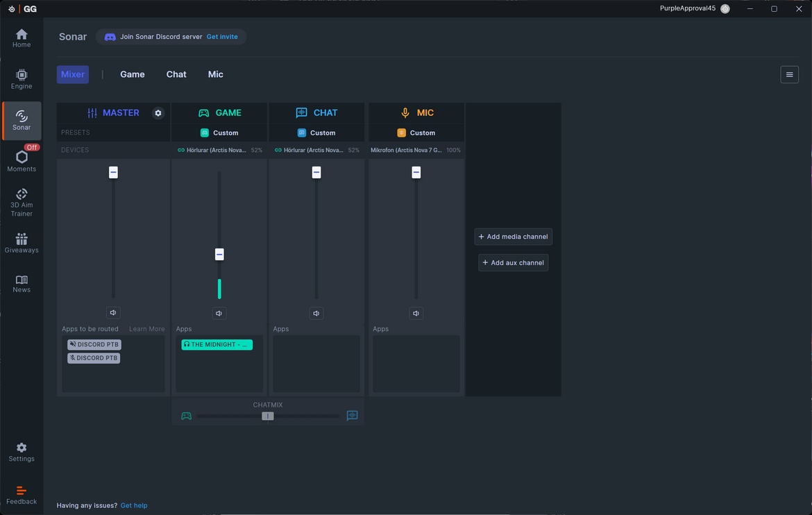Open the News section
The image size is (812, 515).
point(22,283)
